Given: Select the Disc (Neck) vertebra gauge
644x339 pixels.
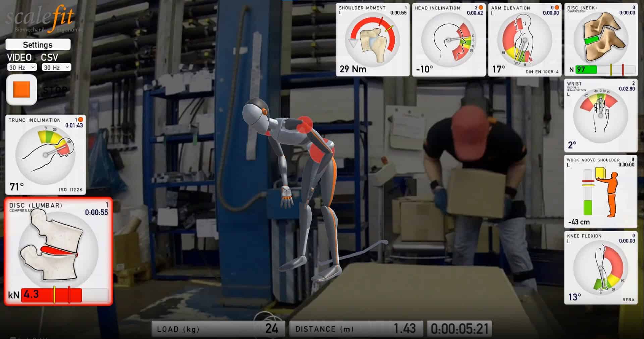Looking at the screenshot, I should click(x=600, y=38).
